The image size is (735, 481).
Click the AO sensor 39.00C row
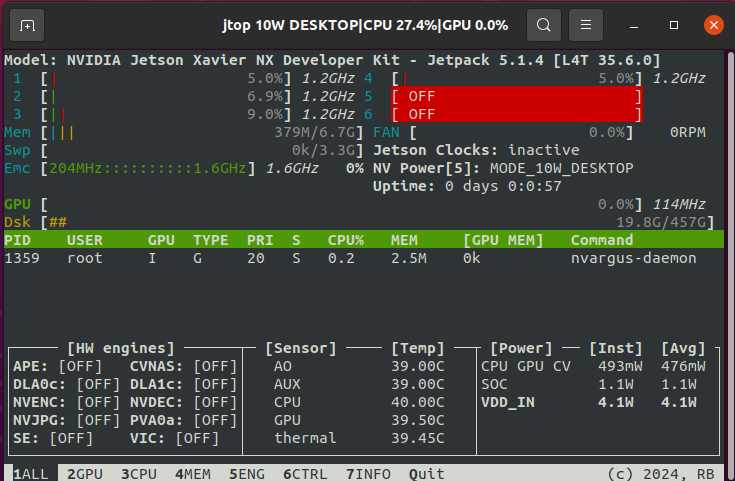(359, 366)
